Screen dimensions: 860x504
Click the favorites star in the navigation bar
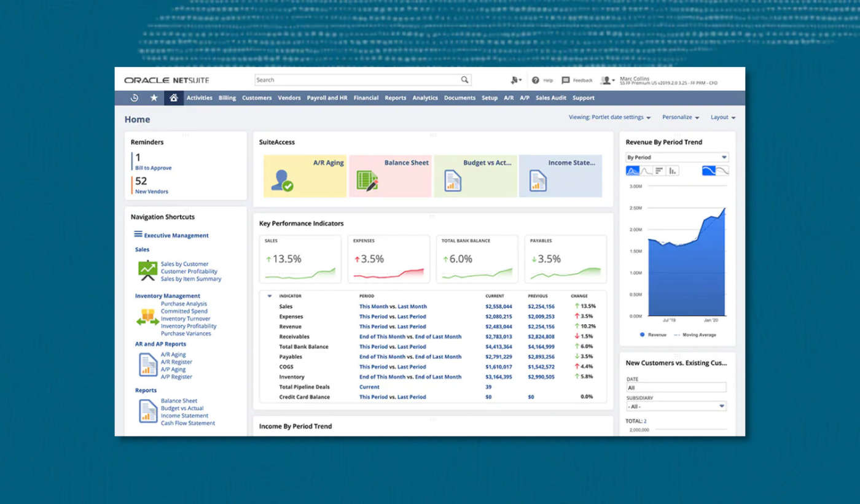coord(154,97)
